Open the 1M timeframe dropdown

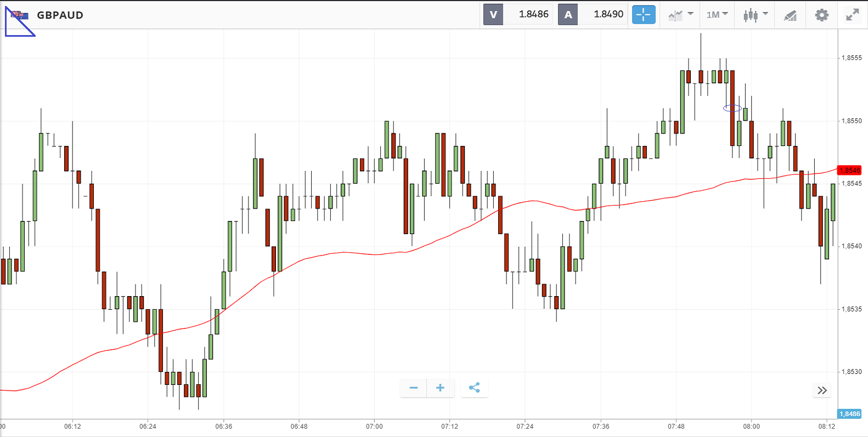(x=717, y=15)
